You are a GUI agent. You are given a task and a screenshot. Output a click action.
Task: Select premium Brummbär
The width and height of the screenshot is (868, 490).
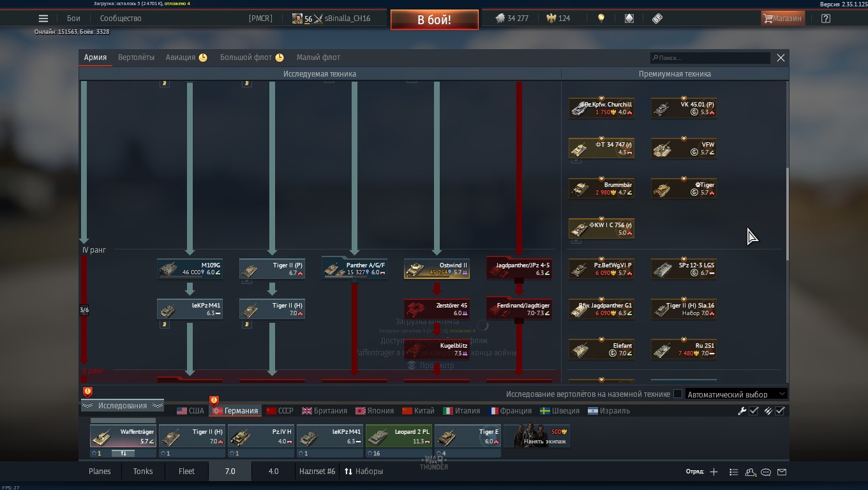(x=601, y=188)
